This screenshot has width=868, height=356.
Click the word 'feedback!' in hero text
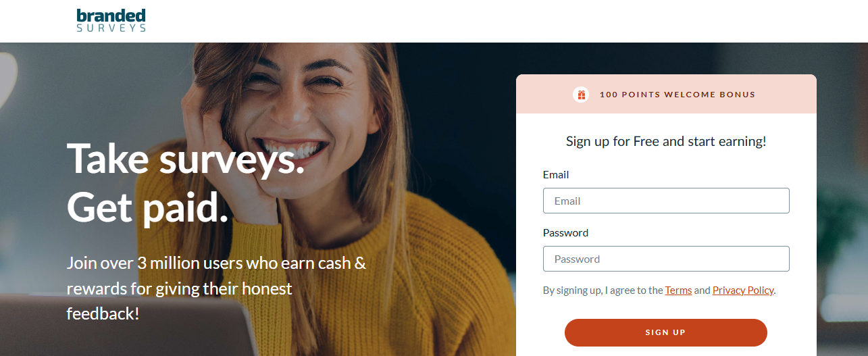pyautogui.click(x=103, y=314)
